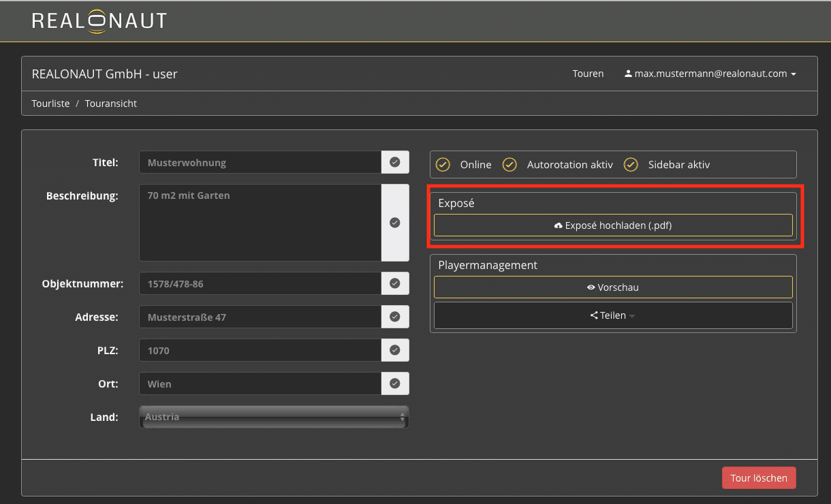Click the Beschreibung confirm checkmark icon
This screenshot has height=504, width=831.
395,223
